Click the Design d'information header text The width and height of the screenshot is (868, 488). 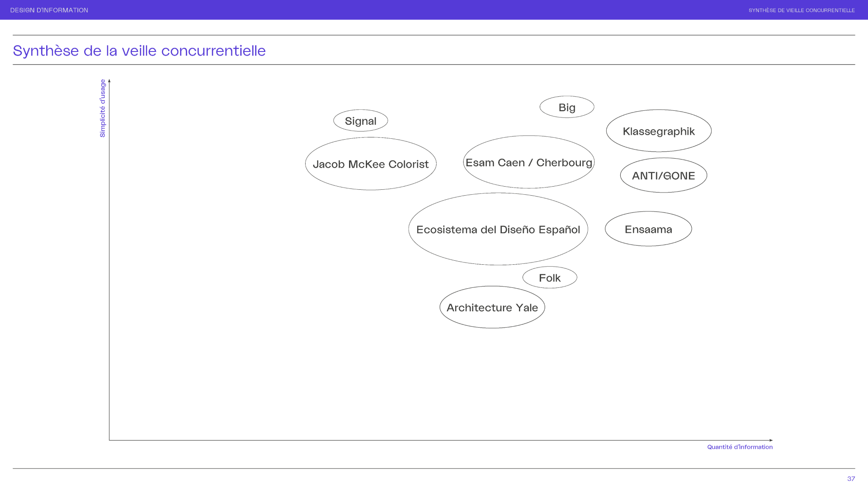tap(49, 10)
